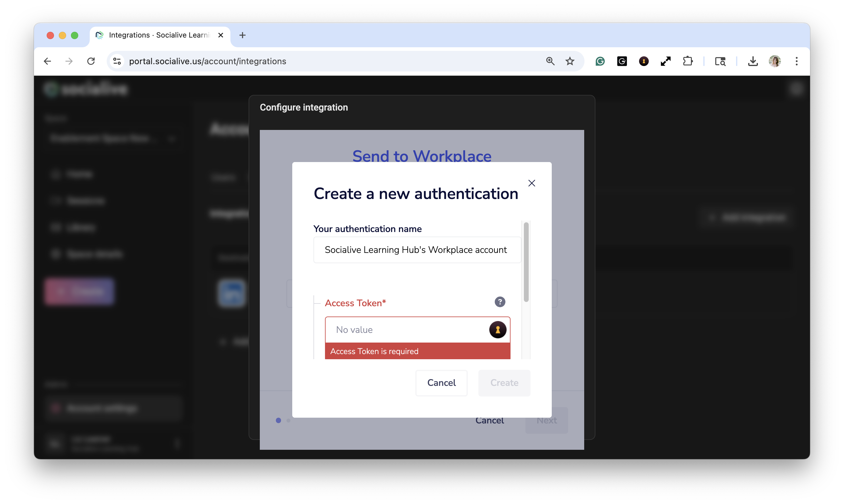Close the Create a new authentication dialog

click(532, 183)
